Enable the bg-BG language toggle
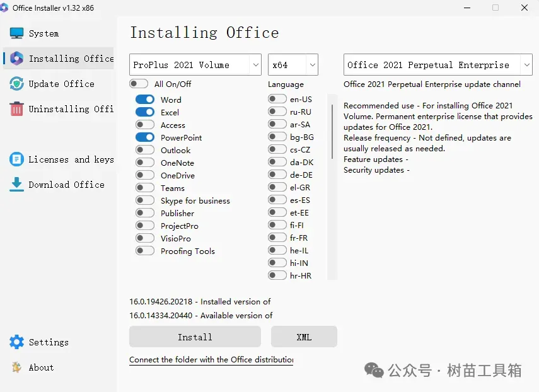Viewport: 539px width, 392px height. pyautogui.click(x=277, y=137)
